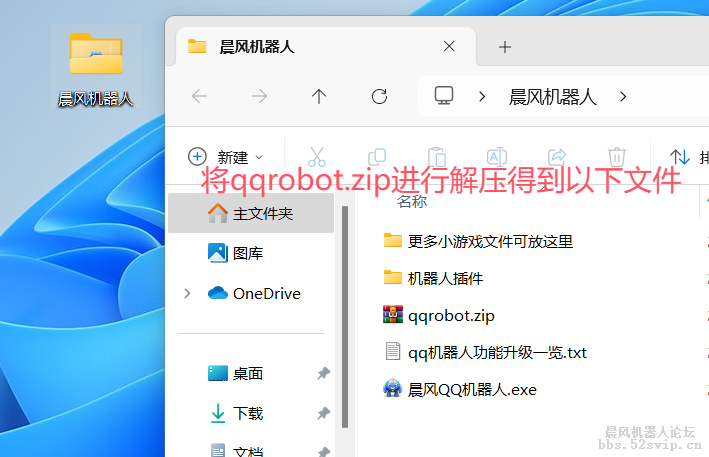Click the Delete trash icon
Image resolution: width=709 pixels, height=457 pixels.
coord(617,157)
